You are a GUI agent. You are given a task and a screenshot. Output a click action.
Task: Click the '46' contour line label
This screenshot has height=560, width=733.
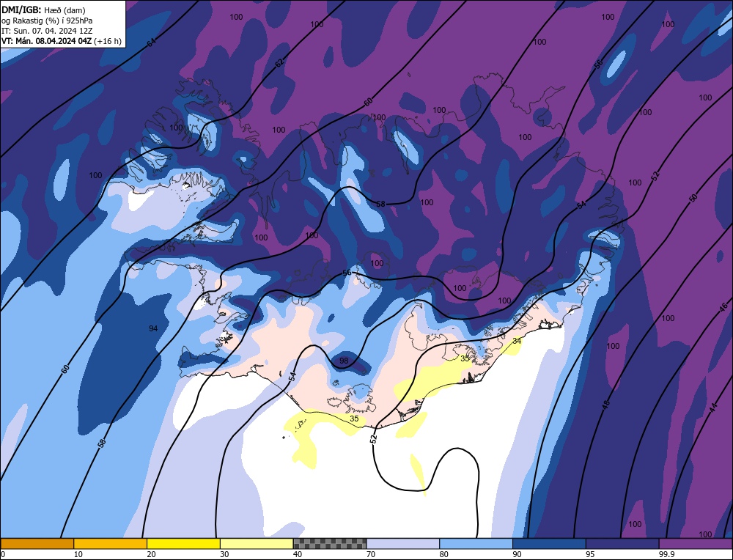(723, 307)
